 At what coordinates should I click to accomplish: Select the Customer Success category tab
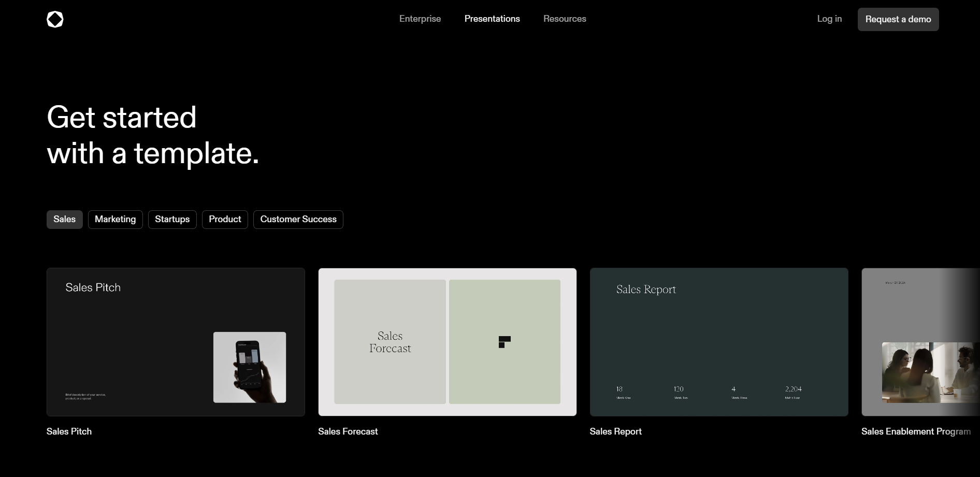(x=298, y=220)
